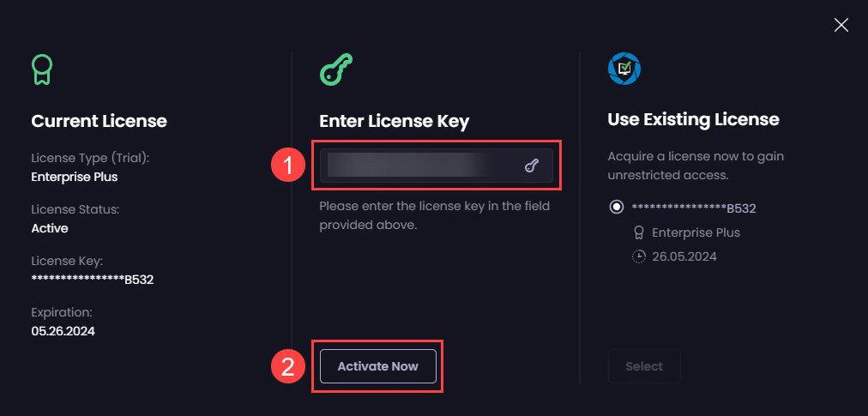Click the ribbon icon beside the existing license's Enterprise Plus
Viewport: 868px width, 416px height.
tap(638, 232)
